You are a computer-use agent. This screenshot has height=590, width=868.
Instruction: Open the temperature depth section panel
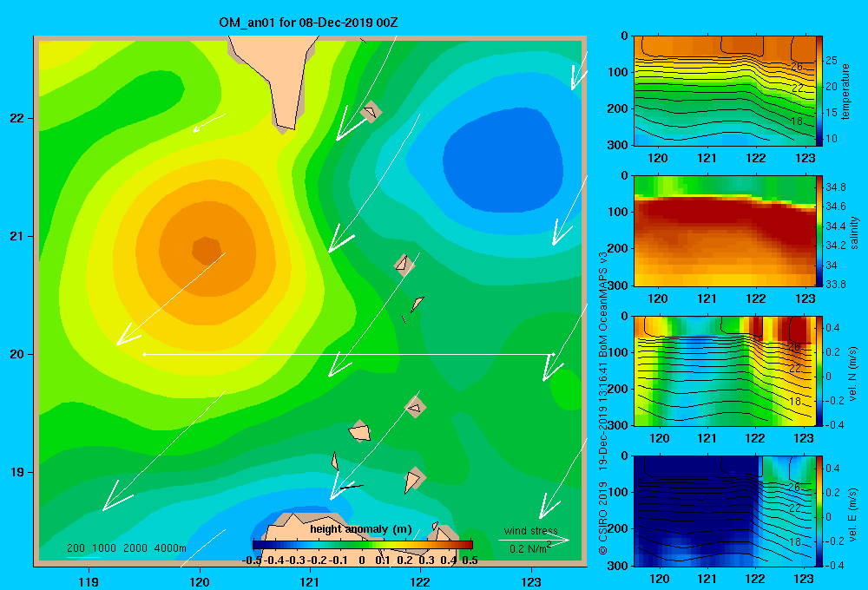[724, 91]
